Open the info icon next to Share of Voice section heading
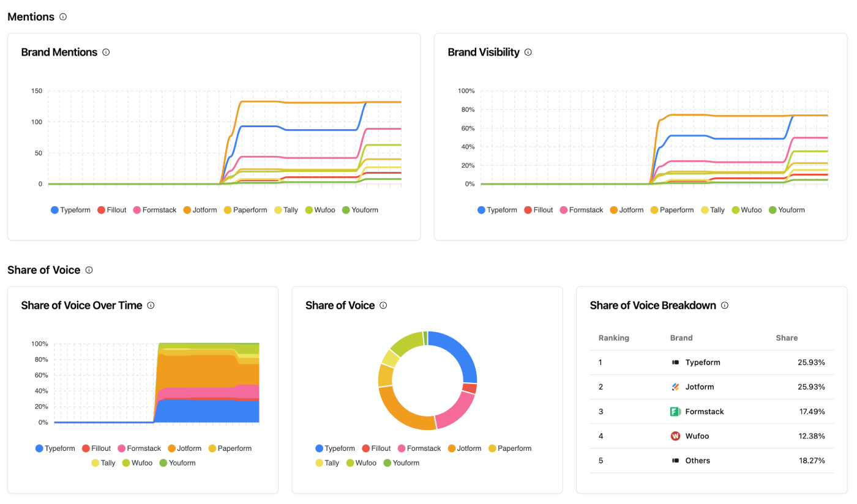This screenshot has height=504, width=857. 89,270
